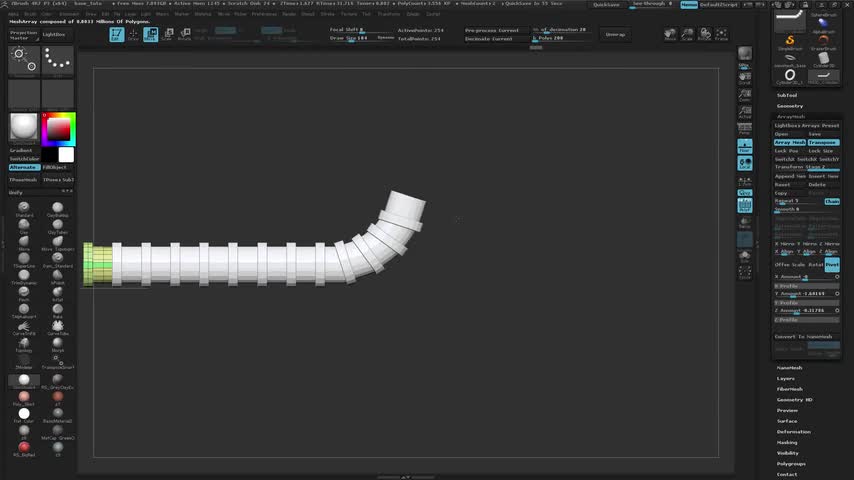The height and width of the screenshot is (480, 854).
Task: Choose the Standard brush
Action: pyautogui.click(x=24, y=209)
